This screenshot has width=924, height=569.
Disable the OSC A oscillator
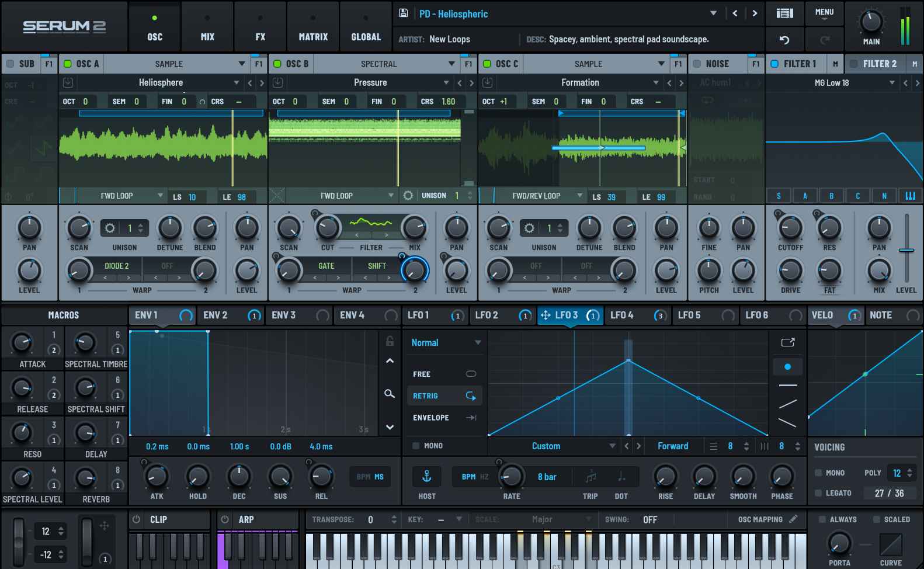coord(68,64)
